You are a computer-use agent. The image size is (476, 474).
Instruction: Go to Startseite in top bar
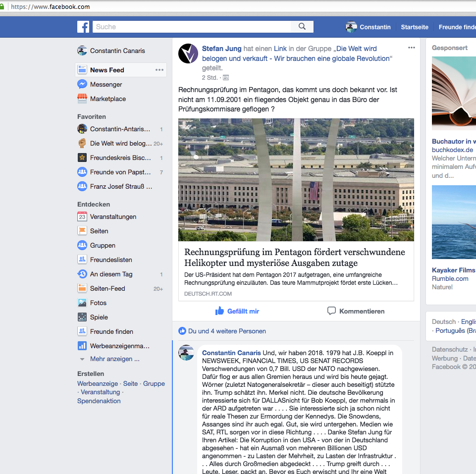point(415,27)
